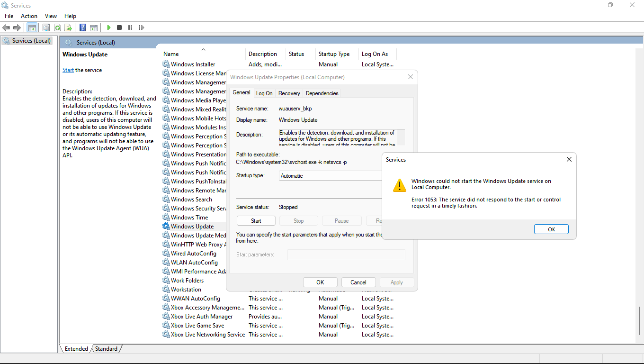Close the Windows Update Properties dialog with X

[410, 77]
